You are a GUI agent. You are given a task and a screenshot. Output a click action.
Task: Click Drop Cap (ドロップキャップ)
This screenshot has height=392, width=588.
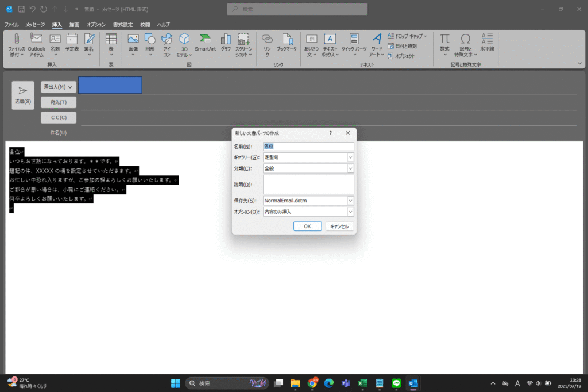coord(407,36)
